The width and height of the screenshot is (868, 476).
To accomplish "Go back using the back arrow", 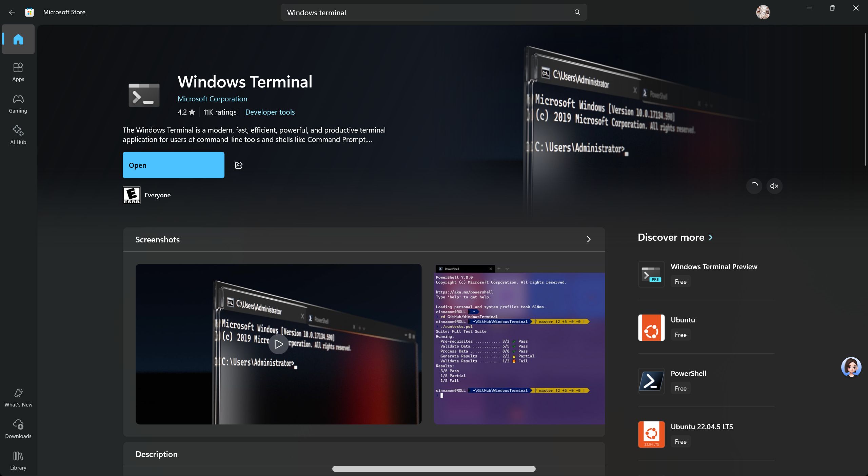I will 12,12.
